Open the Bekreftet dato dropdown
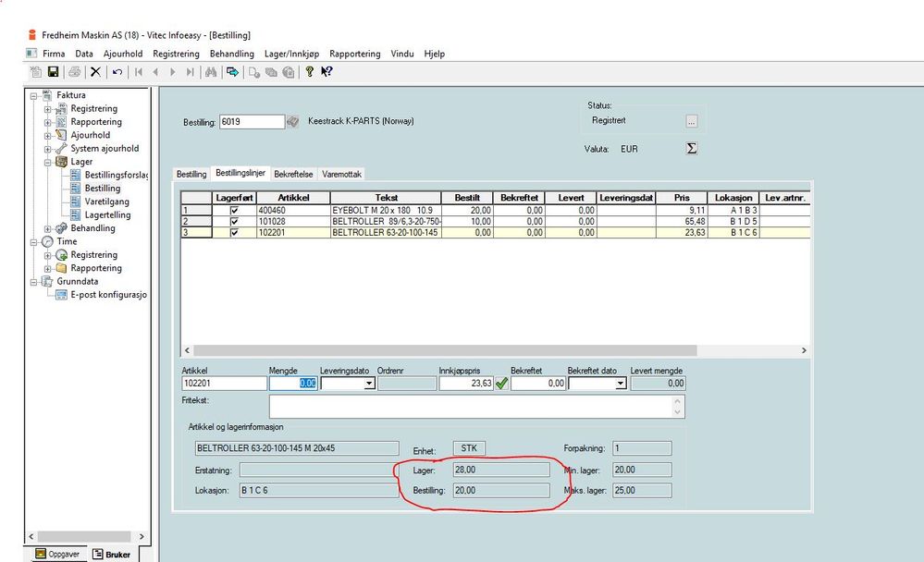This screenshot has width=924, height=562. click(x=620, y=384)
